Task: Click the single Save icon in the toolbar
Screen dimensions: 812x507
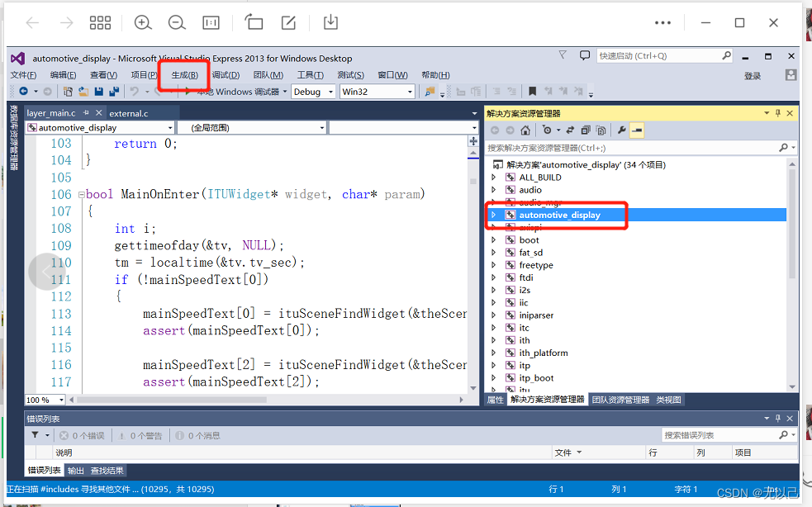Action: [97, 92]
